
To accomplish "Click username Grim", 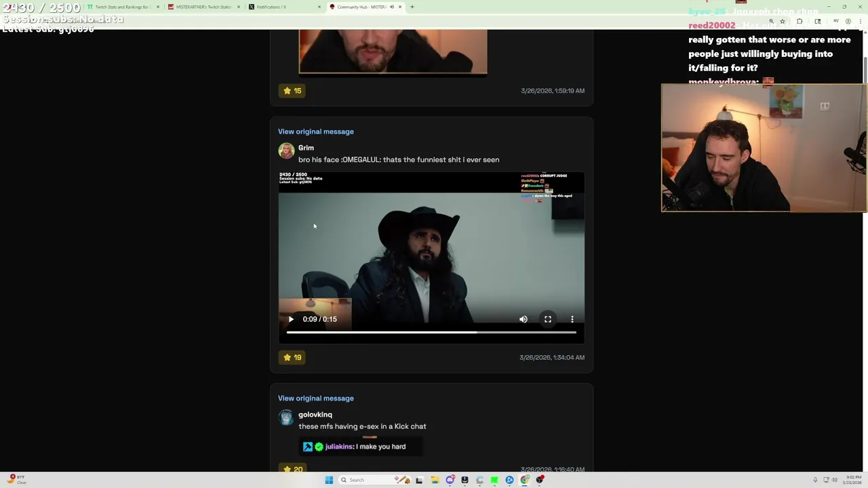I will [306, 148].
